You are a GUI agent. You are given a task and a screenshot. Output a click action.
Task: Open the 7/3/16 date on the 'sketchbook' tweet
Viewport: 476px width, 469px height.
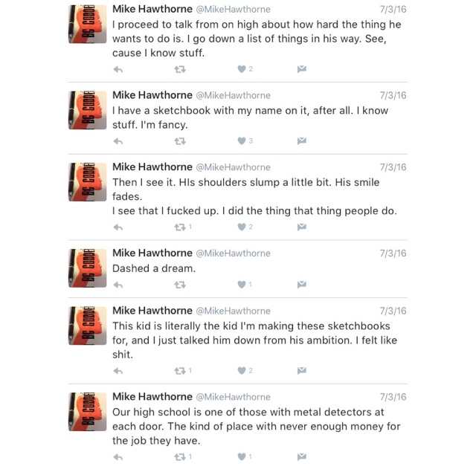(393, 96)
